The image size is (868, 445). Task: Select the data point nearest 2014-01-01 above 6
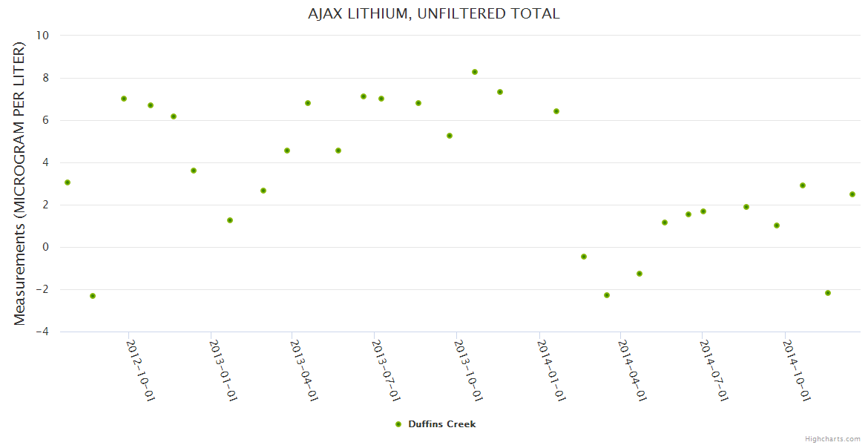556,111
